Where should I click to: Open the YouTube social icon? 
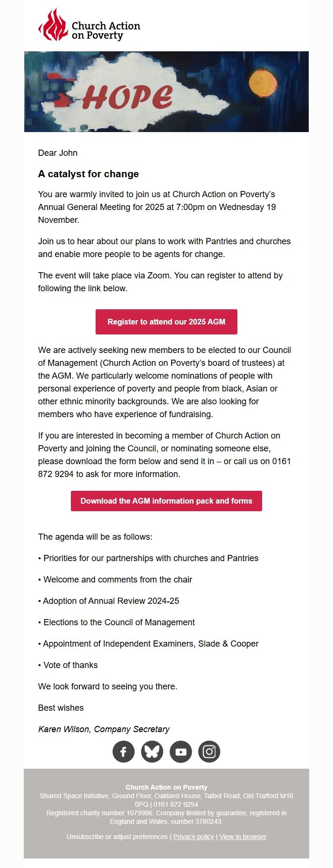[x=181, y=752]
